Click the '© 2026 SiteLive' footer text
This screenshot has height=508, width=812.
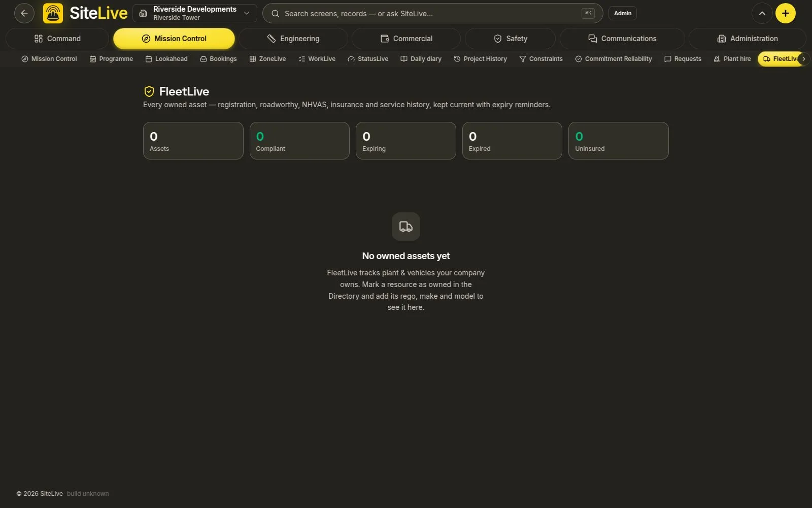(x=40, y=494)
